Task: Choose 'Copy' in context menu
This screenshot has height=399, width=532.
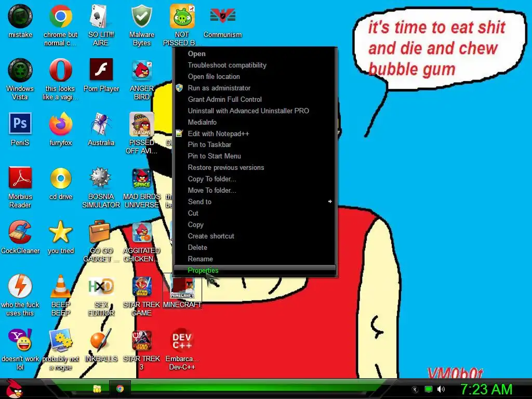Action: point(255,224)
